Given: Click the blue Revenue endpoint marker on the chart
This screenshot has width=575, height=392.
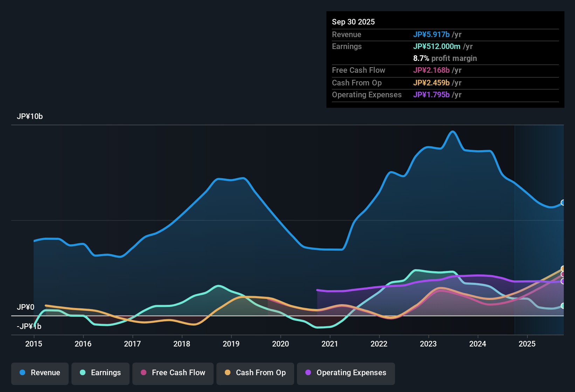Looking at the screenshot, I should click(x=563, y=202).
